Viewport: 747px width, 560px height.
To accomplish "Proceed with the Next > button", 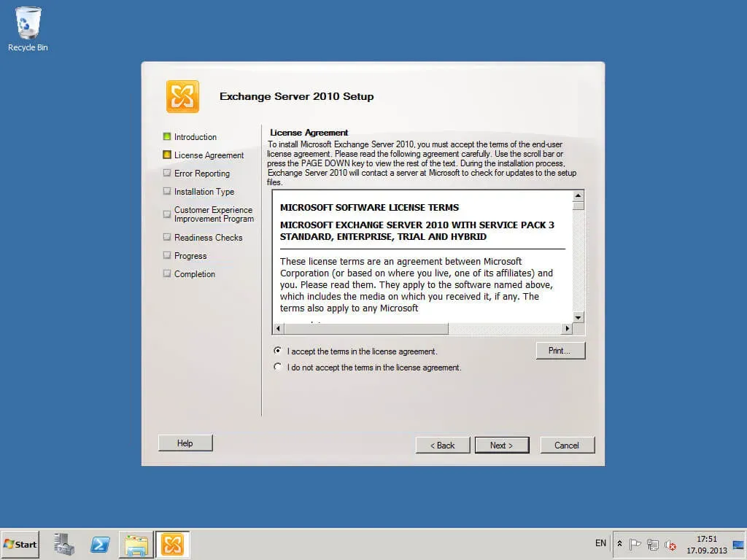I will (502, 446).
